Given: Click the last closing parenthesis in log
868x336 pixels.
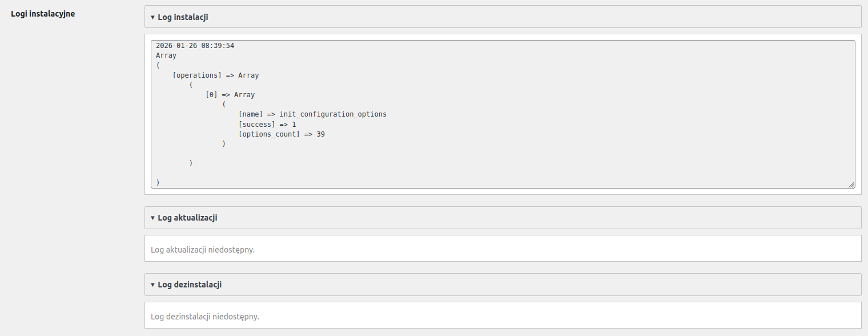Looking at the screenshot, I should tap(158, 182).
